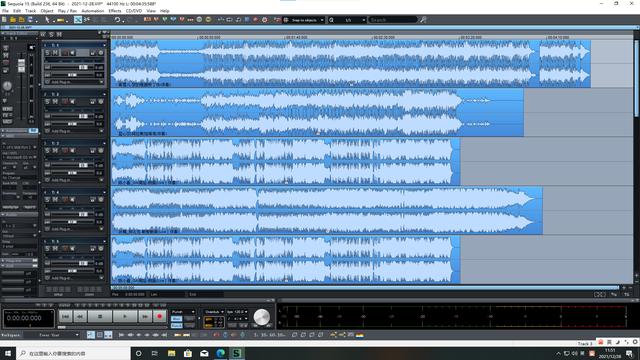Screen dimensions: 640x360
Task: Jump to start with the rewind-to-beginning button
Action: (x=65, y=316)
